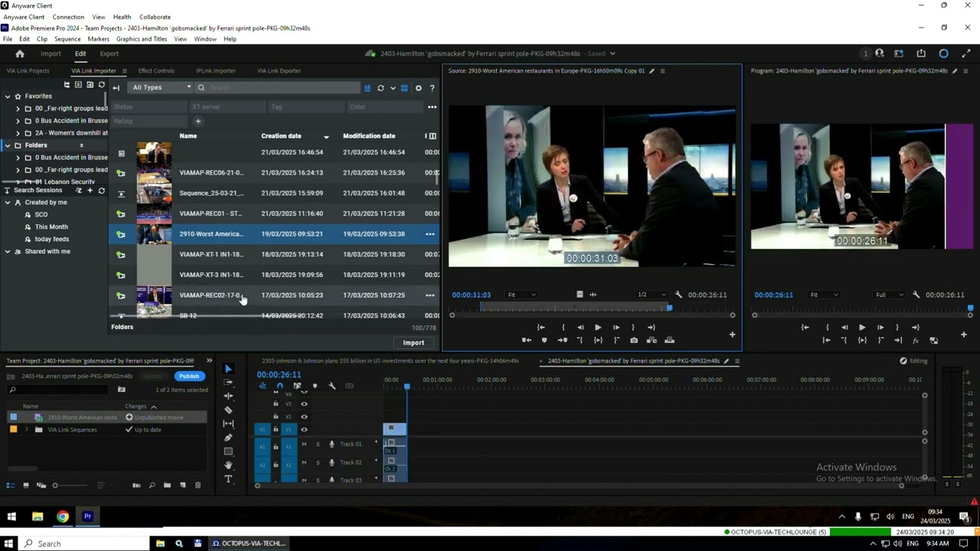The width and height of the screenshot is (980, 551).
Task: Open the Home screen icon
Action: point(20,54)
